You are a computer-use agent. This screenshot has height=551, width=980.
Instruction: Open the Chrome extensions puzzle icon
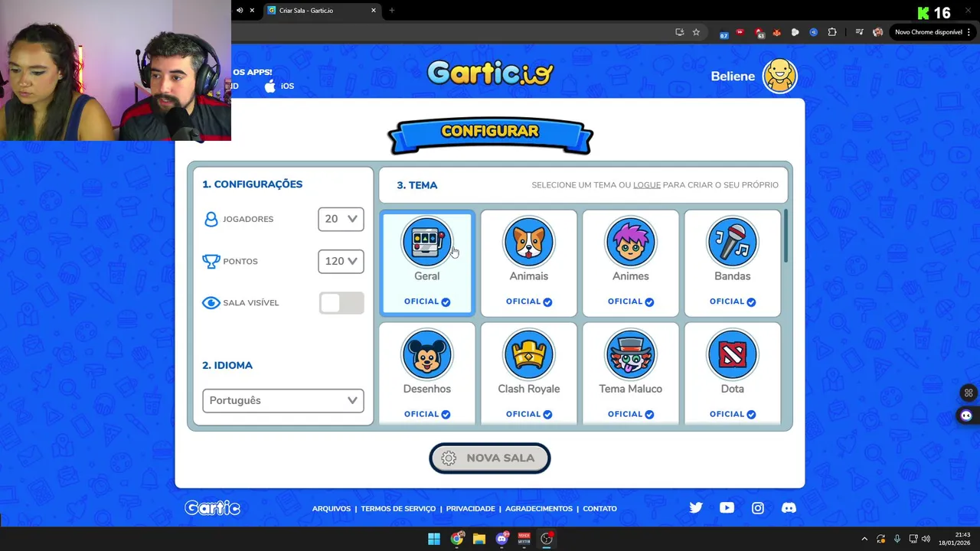pyautogui.click(x=832, y=32)
